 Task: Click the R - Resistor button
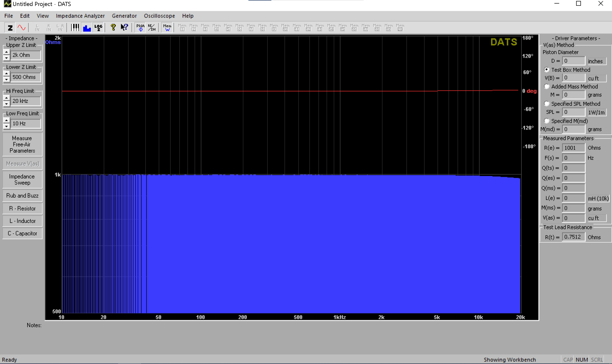pos(22,209)
